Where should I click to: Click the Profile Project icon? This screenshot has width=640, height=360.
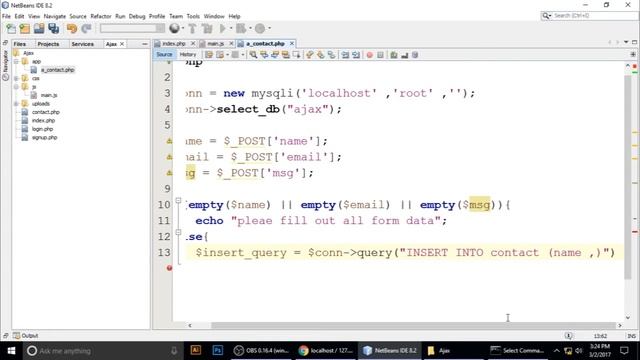tap(260, 29)
